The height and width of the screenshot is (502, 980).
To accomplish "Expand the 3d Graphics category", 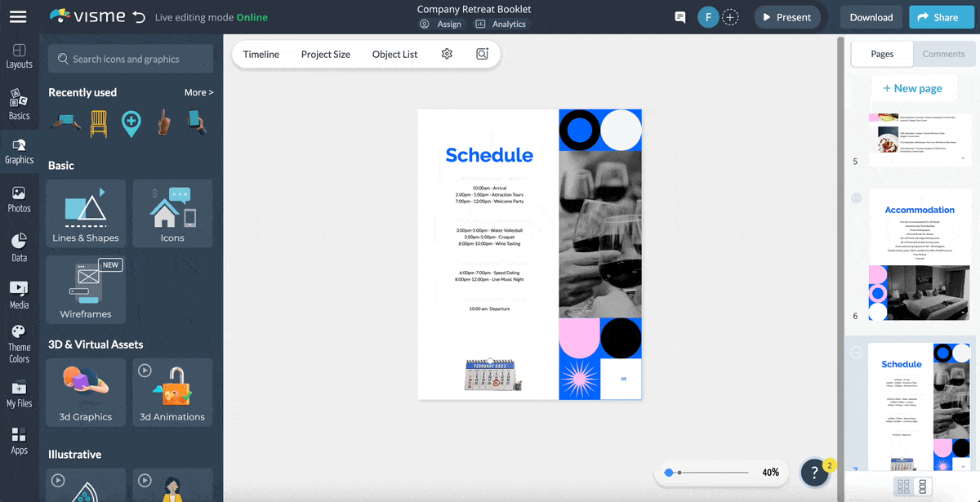I will [x=86, y=393].
